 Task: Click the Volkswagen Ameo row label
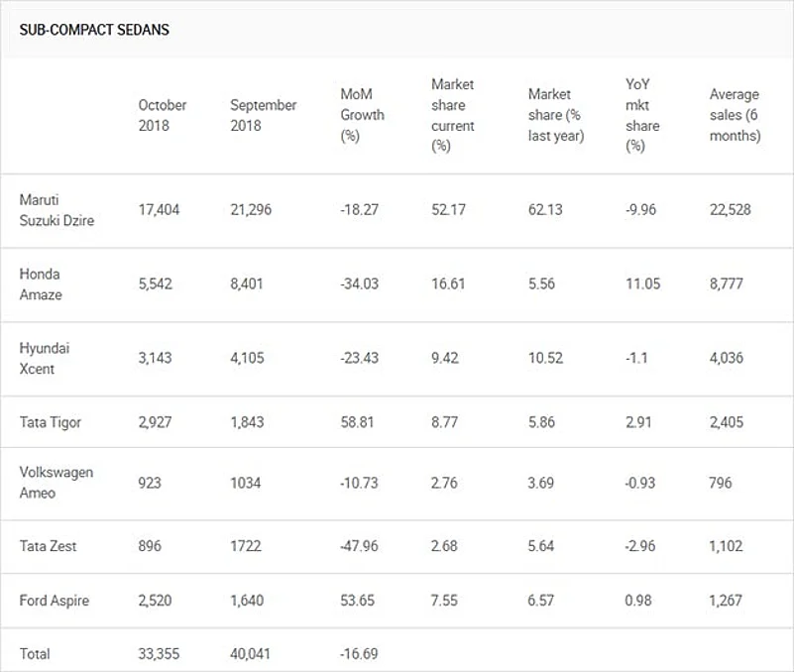[57, 483]
